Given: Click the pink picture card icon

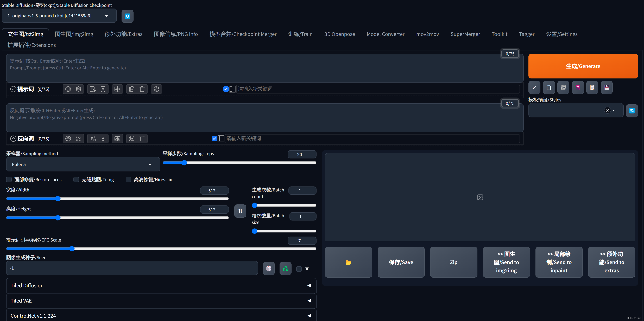Looking at the screenshot, I should click(x=578, y=88).
